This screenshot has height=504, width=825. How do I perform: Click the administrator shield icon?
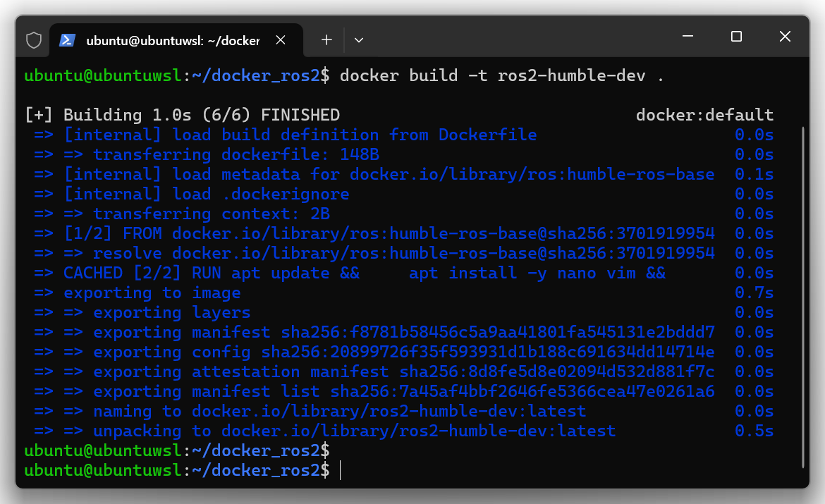click(34, 40)
